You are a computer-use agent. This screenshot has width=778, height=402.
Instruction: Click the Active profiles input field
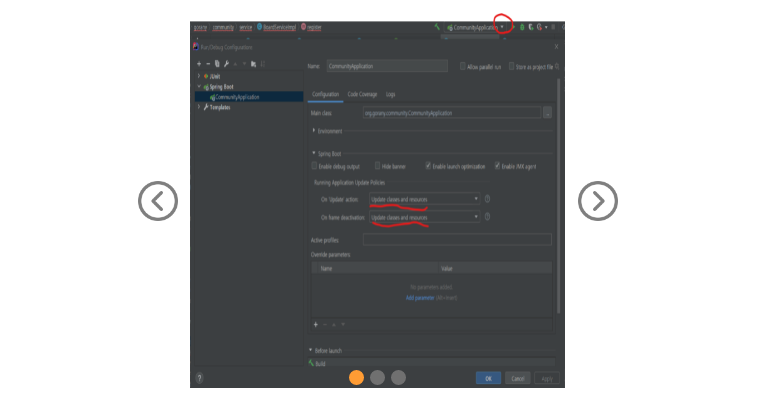click(457, 240)
